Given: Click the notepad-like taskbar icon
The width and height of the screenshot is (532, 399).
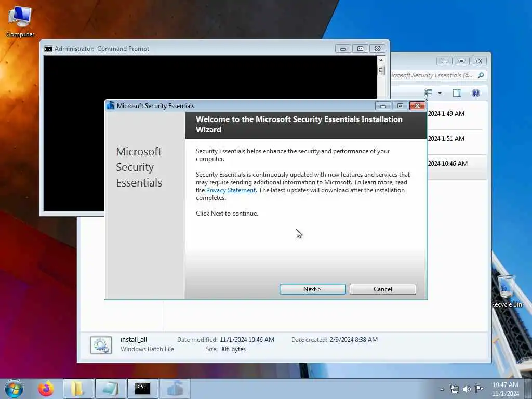Looking at the screenshot, I should tap(110, 389).
